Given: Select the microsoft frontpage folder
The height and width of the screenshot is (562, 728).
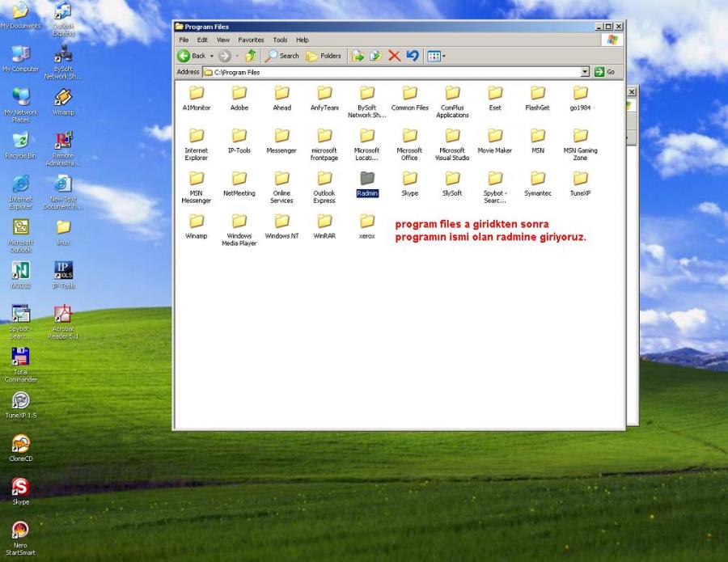Looking at the screenshot, I should click(324, 145).
